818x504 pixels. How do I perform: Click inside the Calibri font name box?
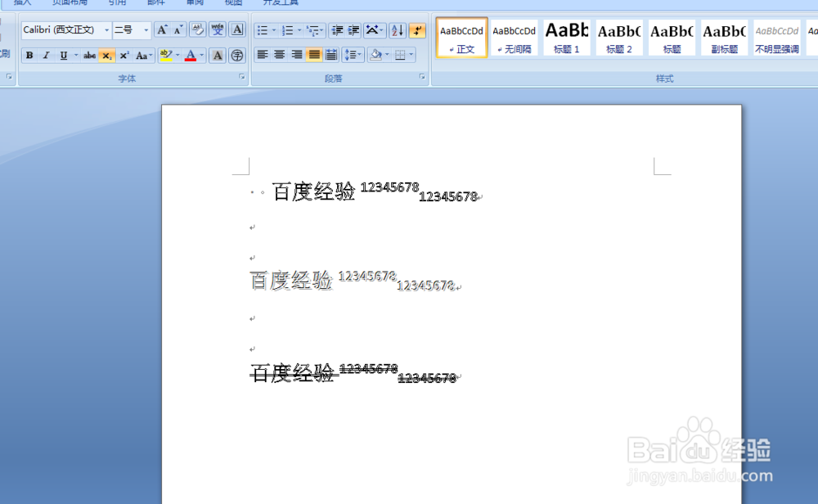point(62,30)
